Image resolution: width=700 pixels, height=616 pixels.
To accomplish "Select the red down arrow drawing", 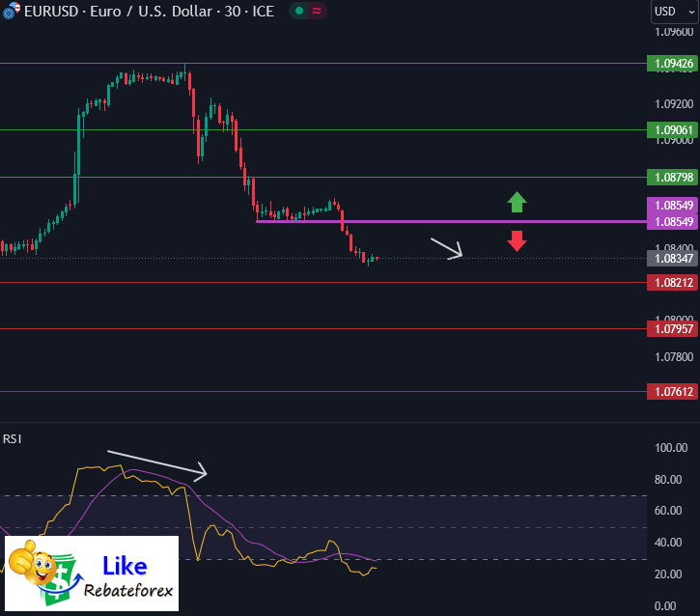I will [517, 241].
